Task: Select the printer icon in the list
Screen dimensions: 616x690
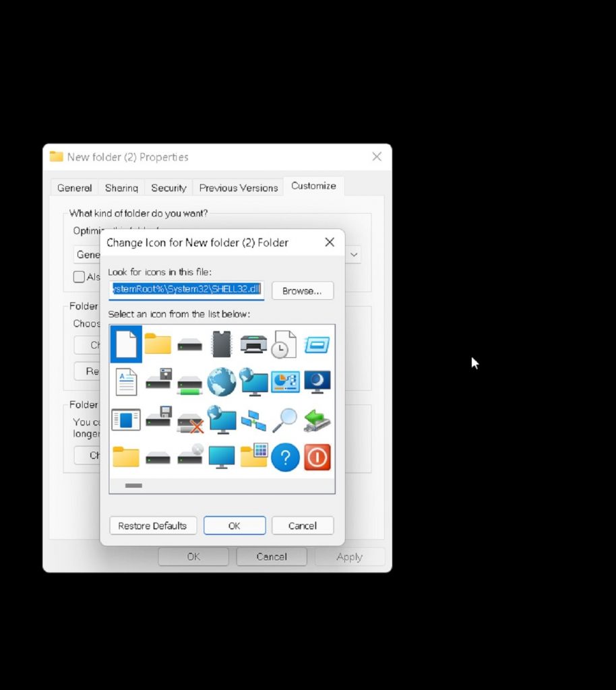Action: pyautogui.click(x=253, y=344)
